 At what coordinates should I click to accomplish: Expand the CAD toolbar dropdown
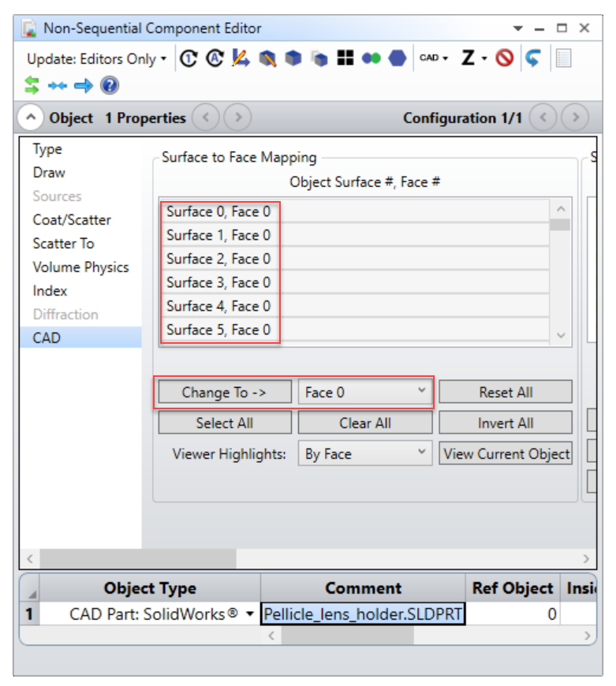click(x=434, y=58)
